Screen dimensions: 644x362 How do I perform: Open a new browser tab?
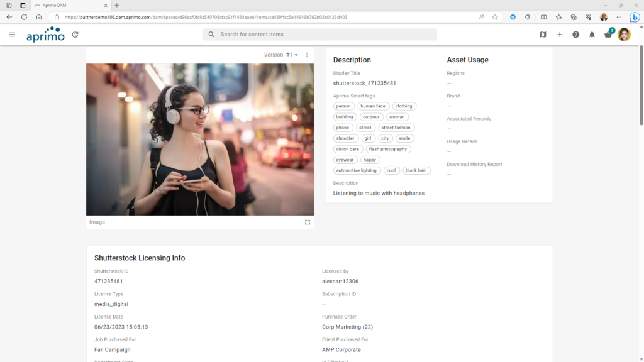click(117, 5)
